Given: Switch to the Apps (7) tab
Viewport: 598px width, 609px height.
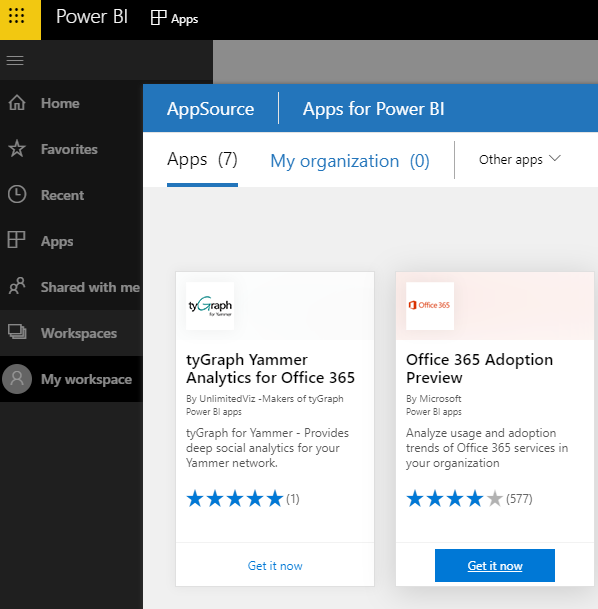Looking at the screenshot, I should (202, 160).
